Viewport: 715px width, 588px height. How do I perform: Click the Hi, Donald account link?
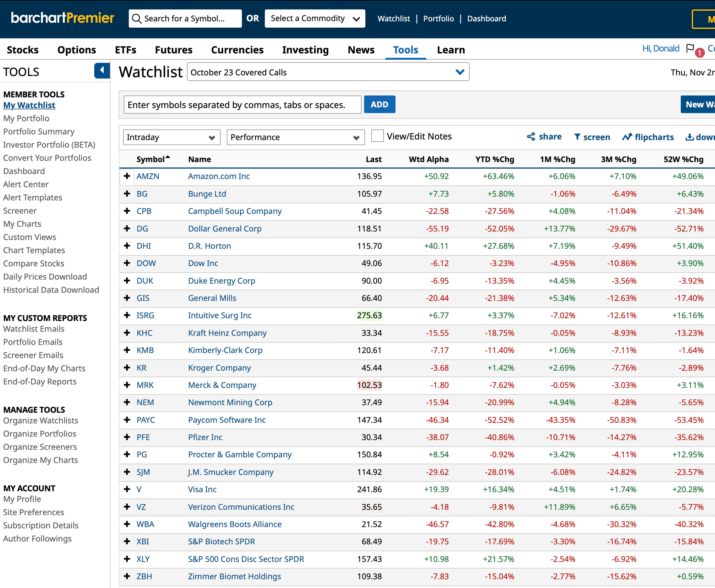click(660, 48)
